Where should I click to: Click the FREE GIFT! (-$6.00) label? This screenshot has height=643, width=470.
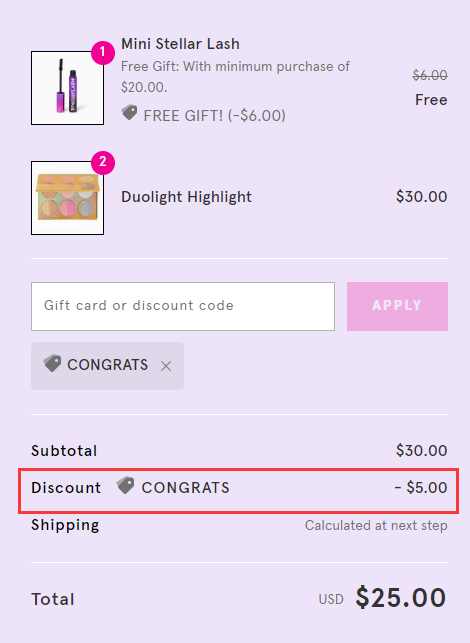pos(214,116)
